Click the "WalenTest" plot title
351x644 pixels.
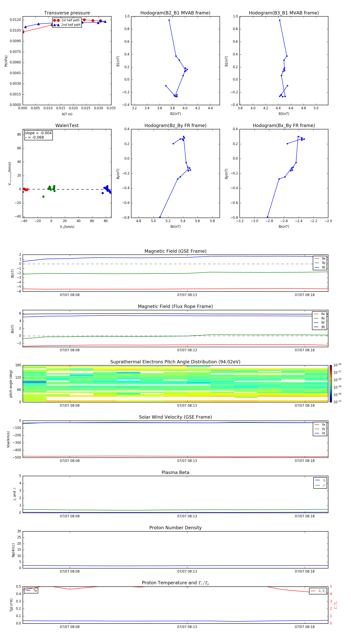pos(67,125)
